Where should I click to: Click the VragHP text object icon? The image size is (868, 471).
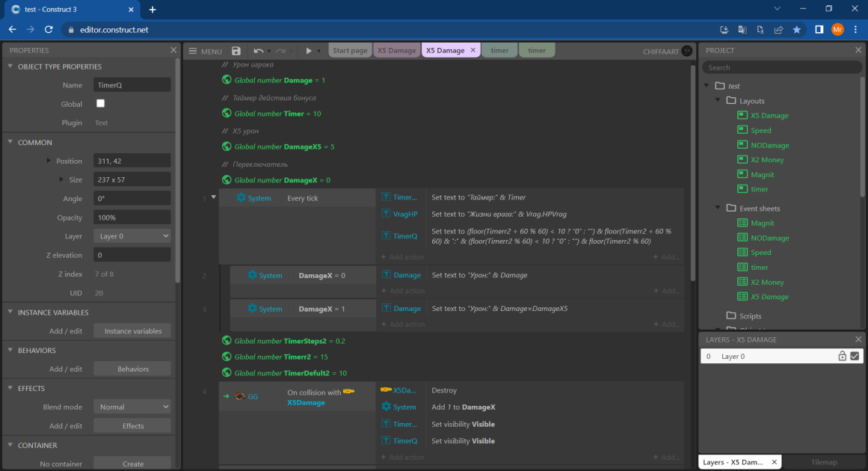386,214
